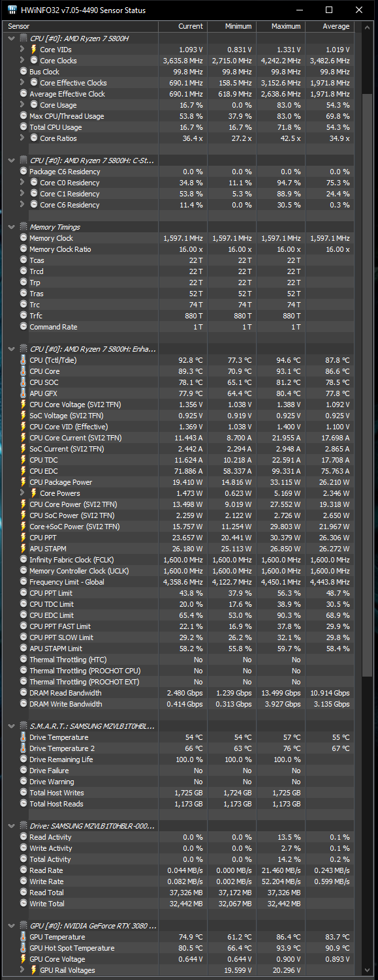Expand the Core Clocks row
378x980 pixels.
24,61
